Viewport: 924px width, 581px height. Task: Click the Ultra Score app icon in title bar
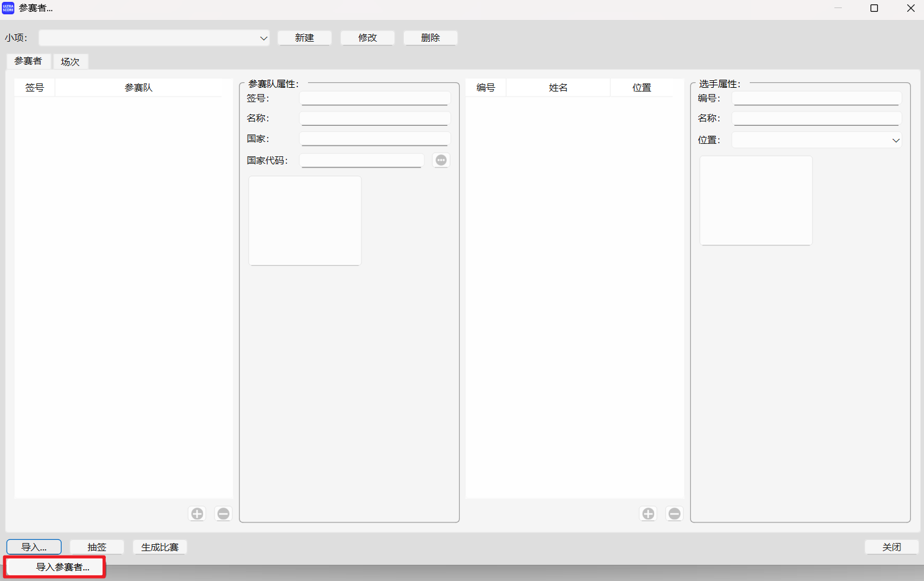(x=7, y=7)
